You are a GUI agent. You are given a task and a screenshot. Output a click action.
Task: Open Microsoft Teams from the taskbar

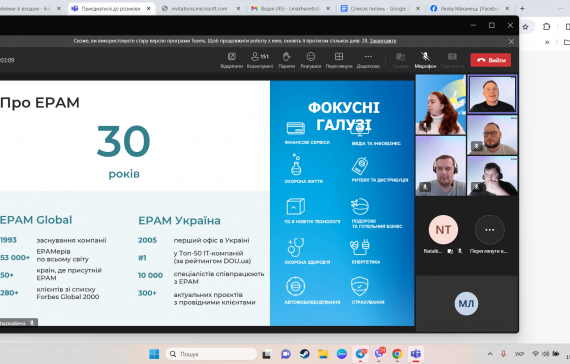[416, 354]
